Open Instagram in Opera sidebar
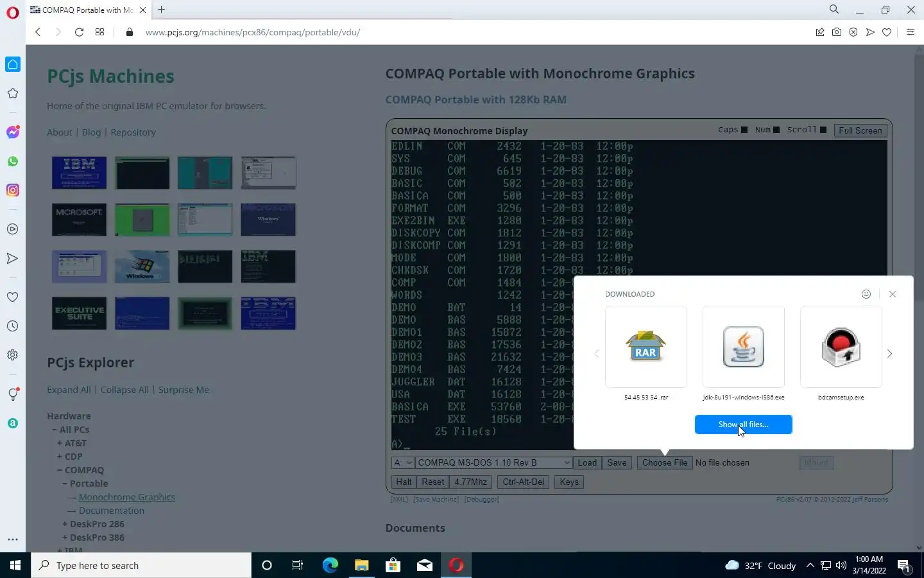Image resolution: width=924 pixels, height=578 pixels. click(13, 190)
